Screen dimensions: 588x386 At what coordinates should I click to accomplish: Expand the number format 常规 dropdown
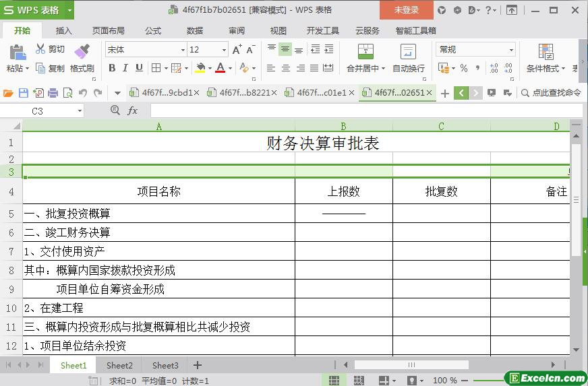pos(511,50)
